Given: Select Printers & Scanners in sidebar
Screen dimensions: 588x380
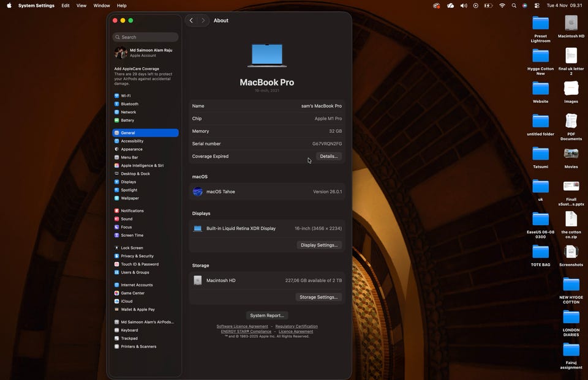Looking at the screenshot, I should 138,347.
